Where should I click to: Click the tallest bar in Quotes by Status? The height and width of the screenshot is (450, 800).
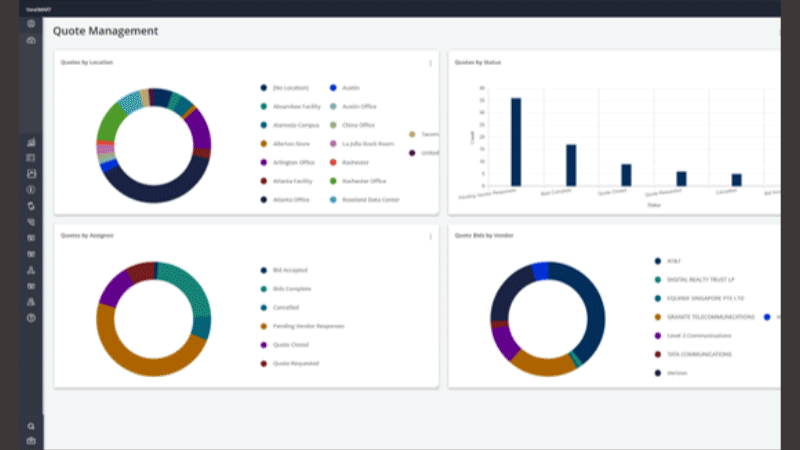(516, 142)
